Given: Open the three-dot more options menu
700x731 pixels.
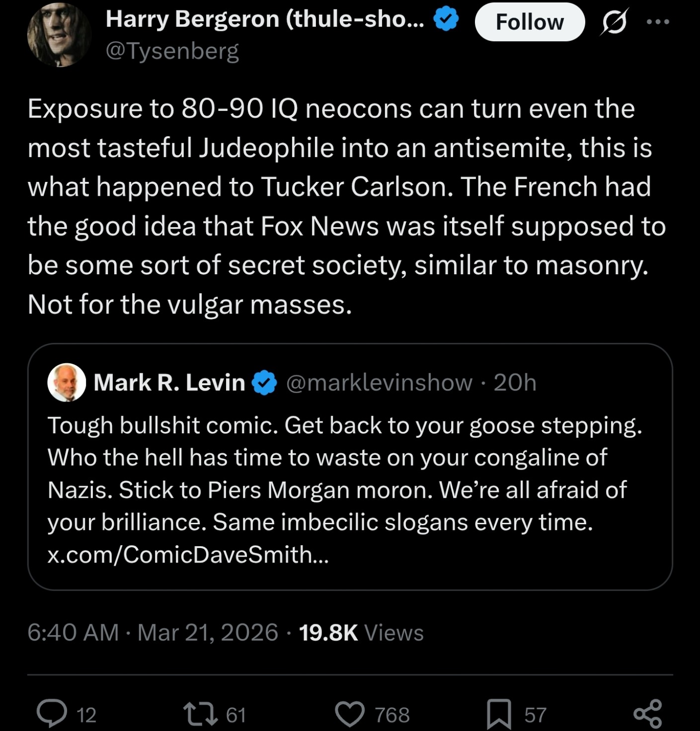Looking at the screenshot, I should click(658, 22).
